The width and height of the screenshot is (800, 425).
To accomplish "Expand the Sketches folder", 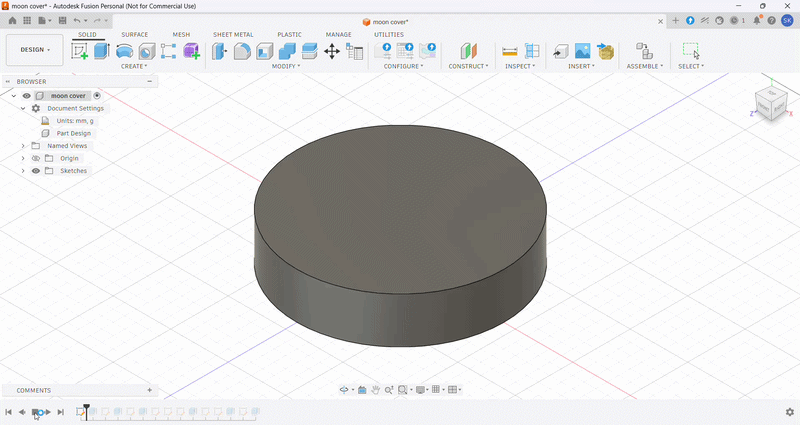I will pos(23,171).
